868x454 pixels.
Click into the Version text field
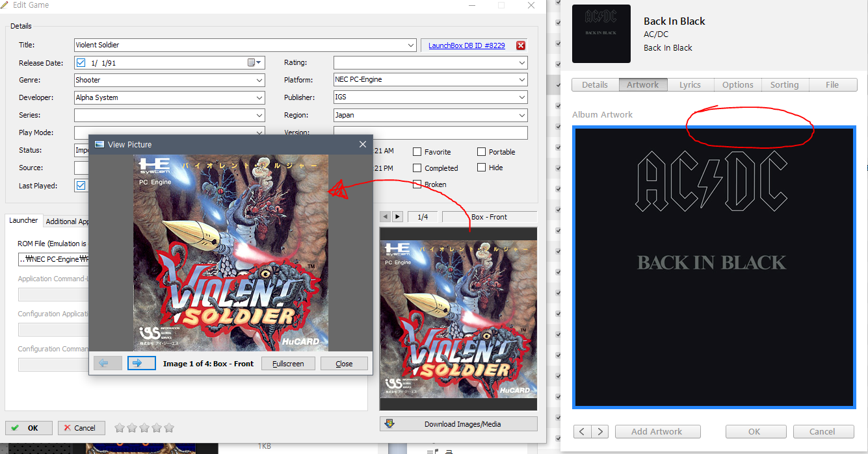430,132
